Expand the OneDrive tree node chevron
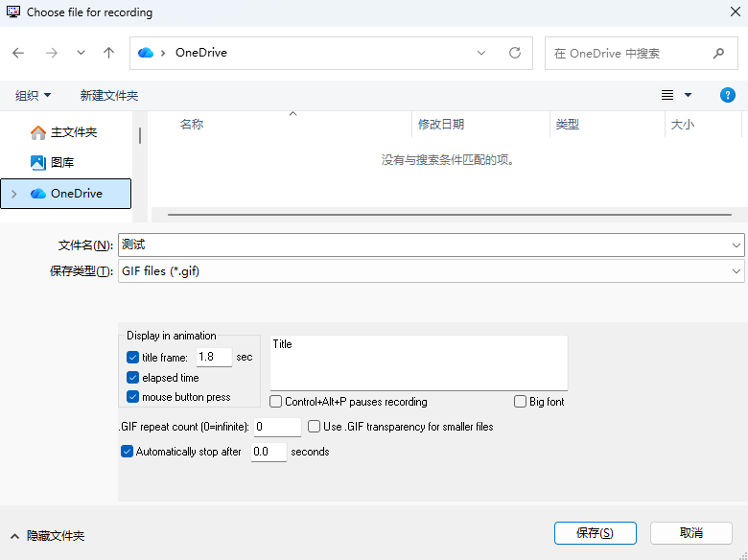748x560 pixels. (13, 194)
